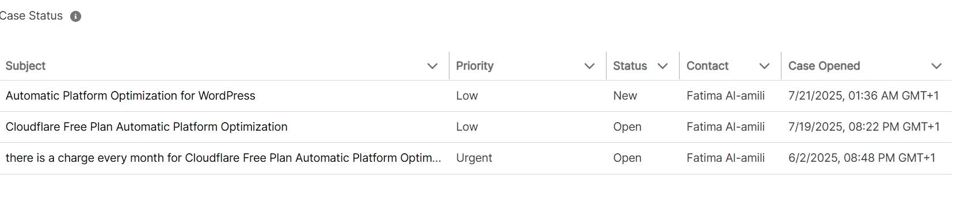Expand the Contact column dropdown arrow
This screenshot has height=209, width=980.
764,66
